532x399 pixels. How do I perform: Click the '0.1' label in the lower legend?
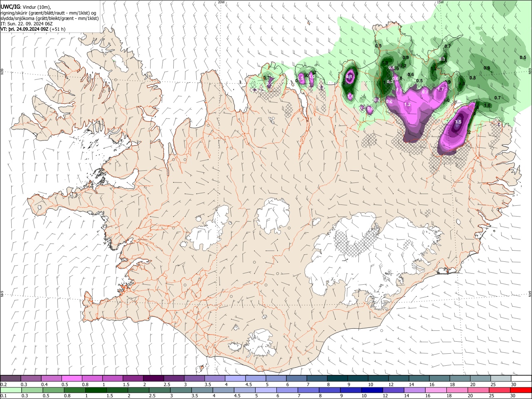4,396
